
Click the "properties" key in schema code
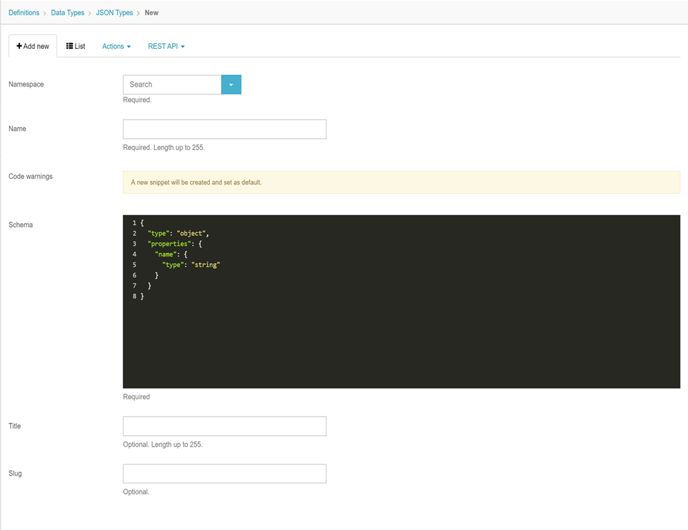point(170,244)
